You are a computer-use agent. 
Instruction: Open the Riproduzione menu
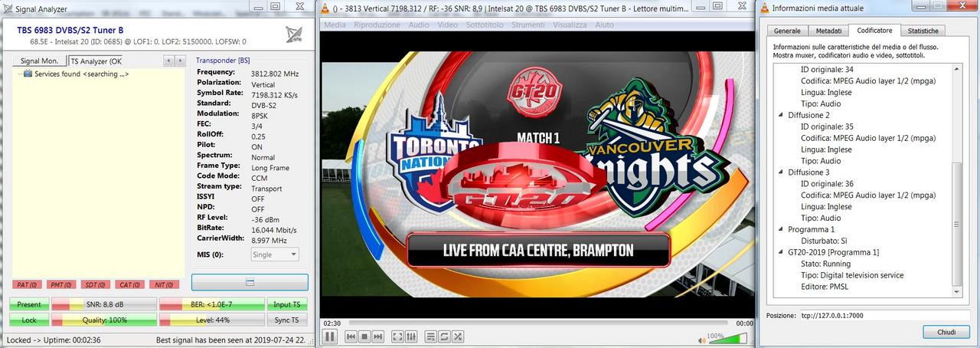coord(377,25)
